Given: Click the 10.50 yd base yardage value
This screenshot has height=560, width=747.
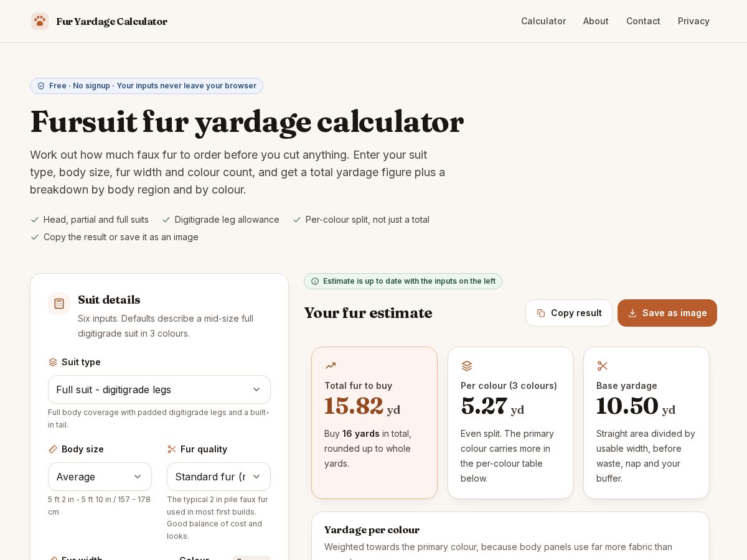Looking at the screenshot, I should point(636,406).
